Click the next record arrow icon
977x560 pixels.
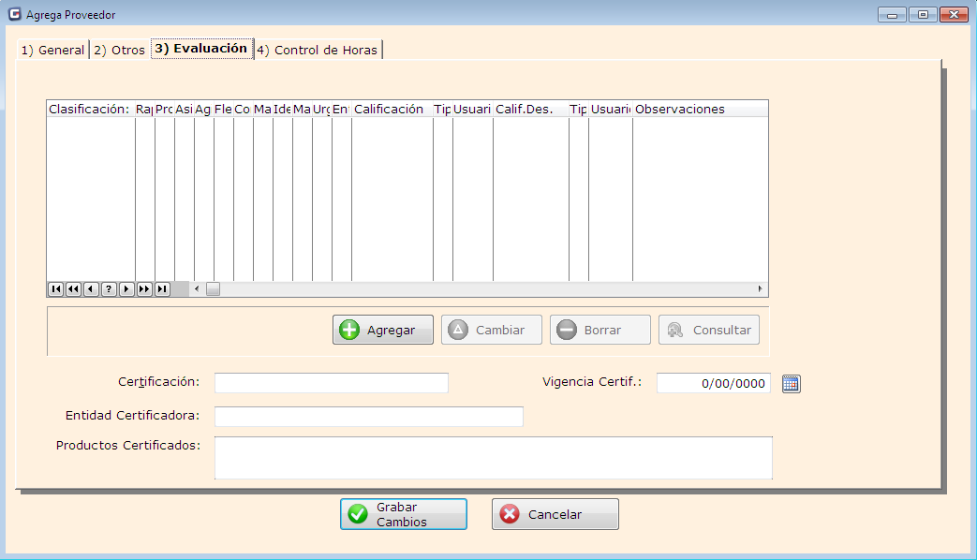pos(126,288)
